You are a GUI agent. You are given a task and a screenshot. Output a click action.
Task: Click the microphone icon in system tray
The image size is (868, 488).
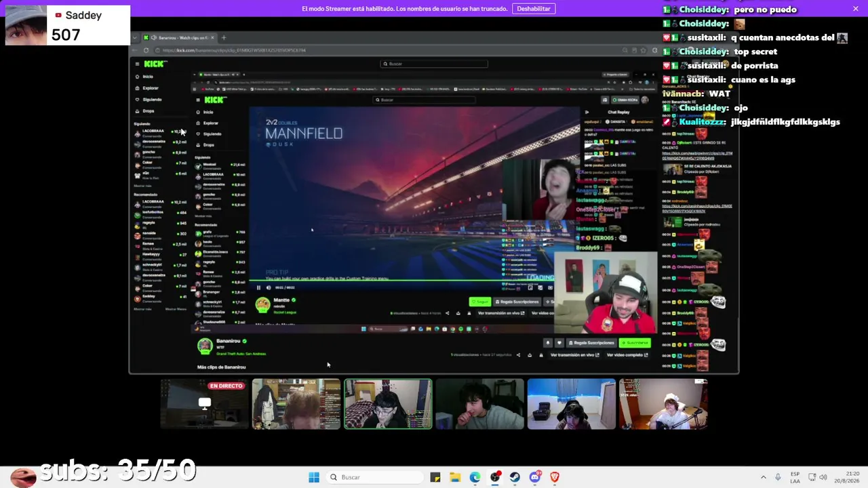coord(778,477)
